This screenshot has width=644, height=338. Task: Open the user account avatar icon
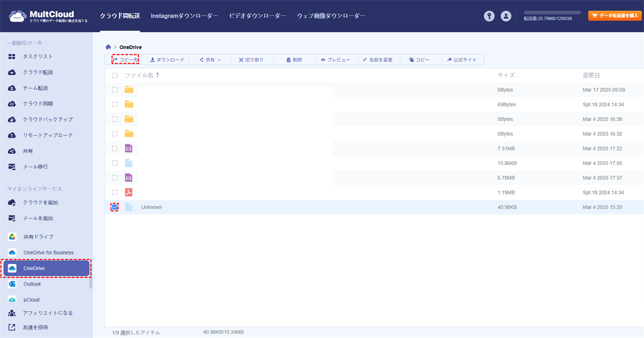click(x=506, y=16)
